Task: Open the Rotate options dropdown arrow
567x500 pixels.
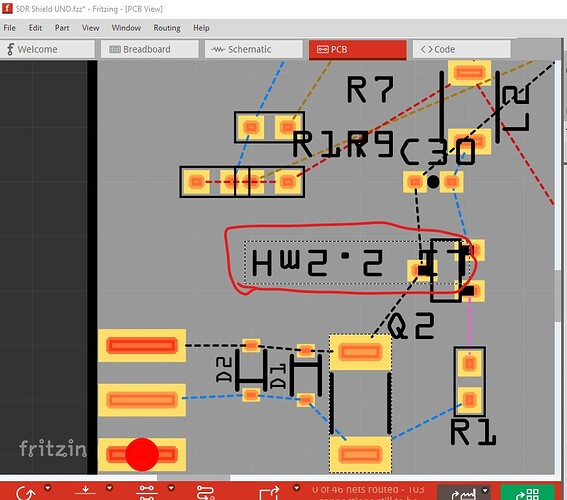Action: [x=47, y=488]
